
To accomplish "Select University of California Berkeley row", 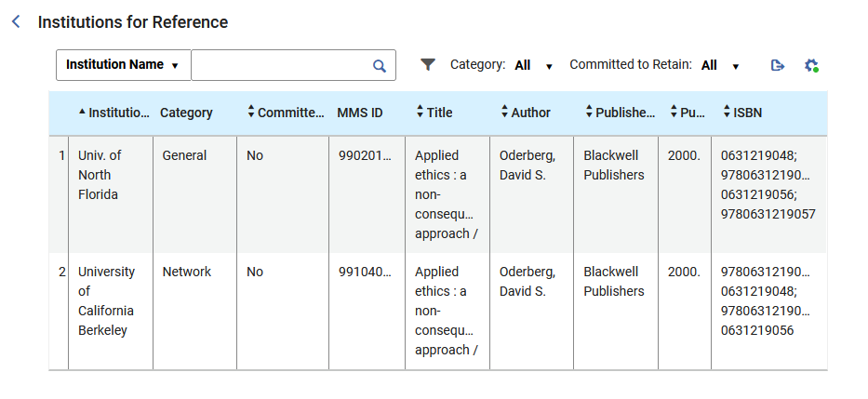I will 106,300.
